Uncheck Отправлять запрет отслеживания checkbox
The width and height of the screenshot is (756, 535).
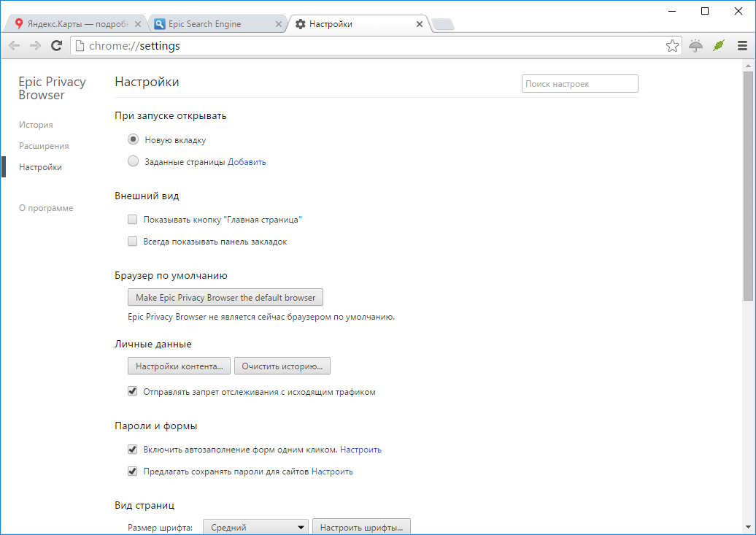(132, 391)
